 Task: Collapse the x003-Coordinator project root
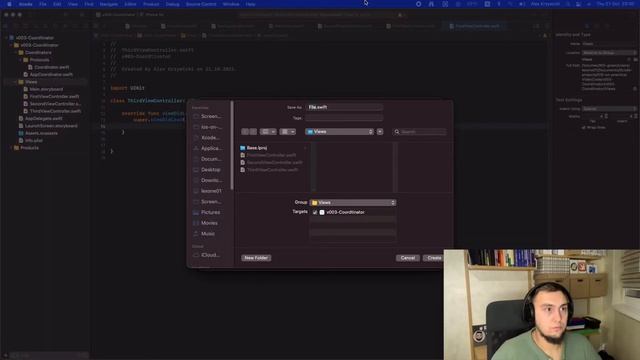(x=6, y=38)
